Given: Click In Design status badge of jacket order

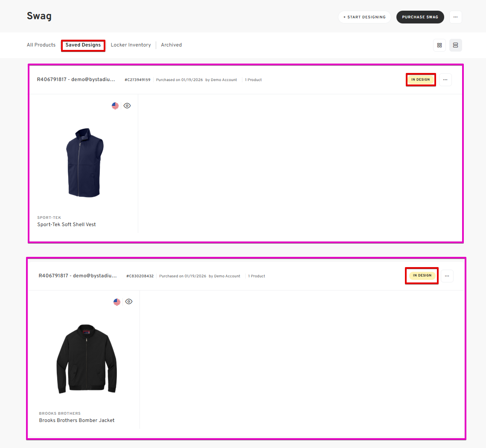Looking at the screenshot, I should [422, 276].
